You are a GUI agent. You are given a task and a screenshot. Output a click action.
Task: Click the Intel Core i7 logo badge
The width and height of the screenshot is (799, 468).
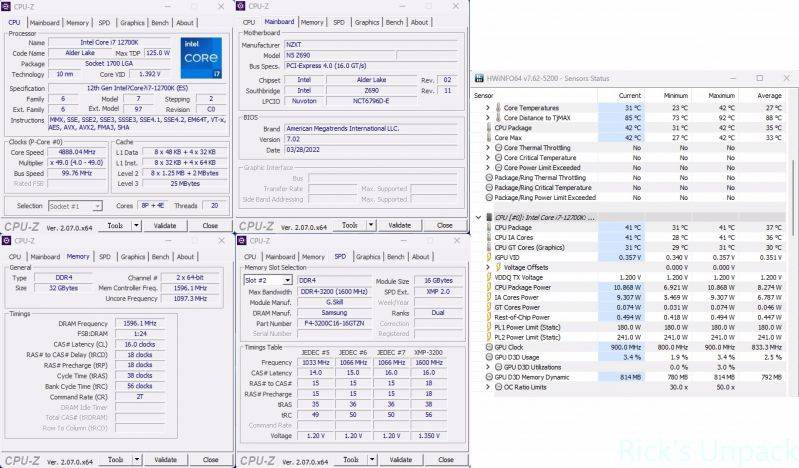coord(201,58)
